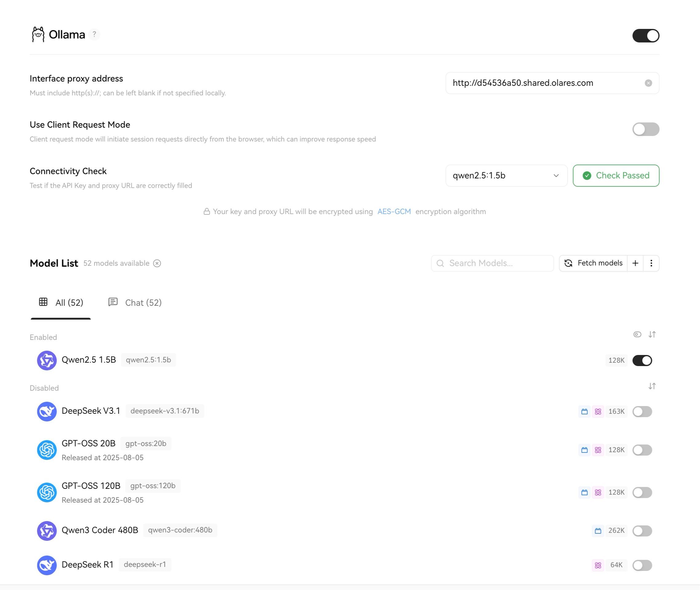
Task: Enable Use Client Request Mode
Action: click(646, 129)
